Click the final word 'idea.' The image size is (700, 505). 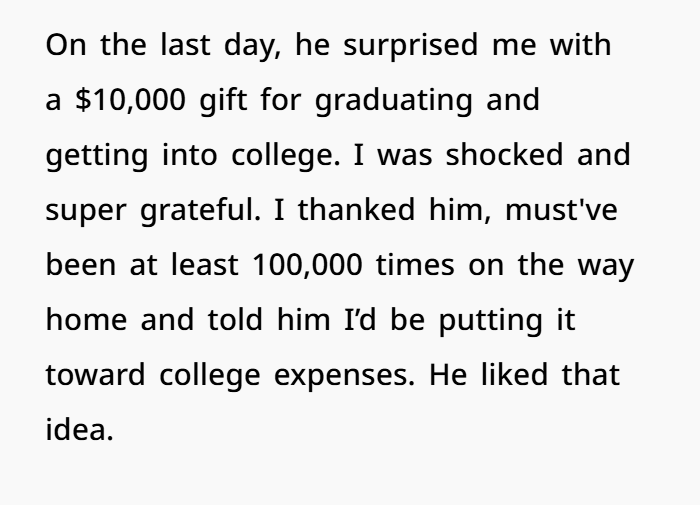coord(80,429)
